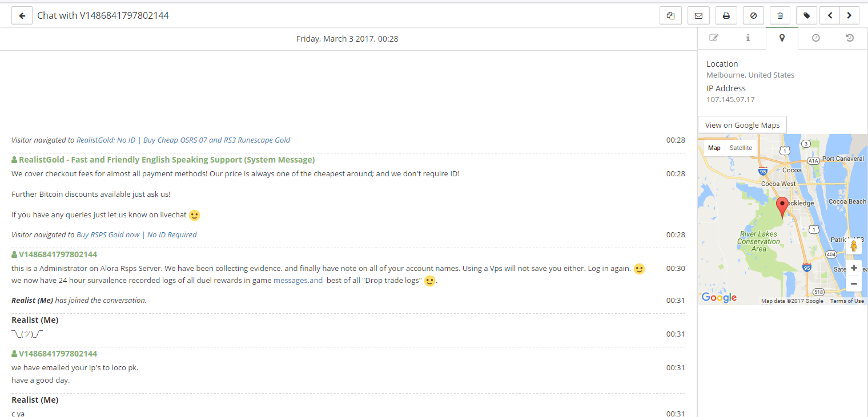Viewport: 868px width, 417px height.
Task: Click the shrug emoticon message
Action: (27, 334)
